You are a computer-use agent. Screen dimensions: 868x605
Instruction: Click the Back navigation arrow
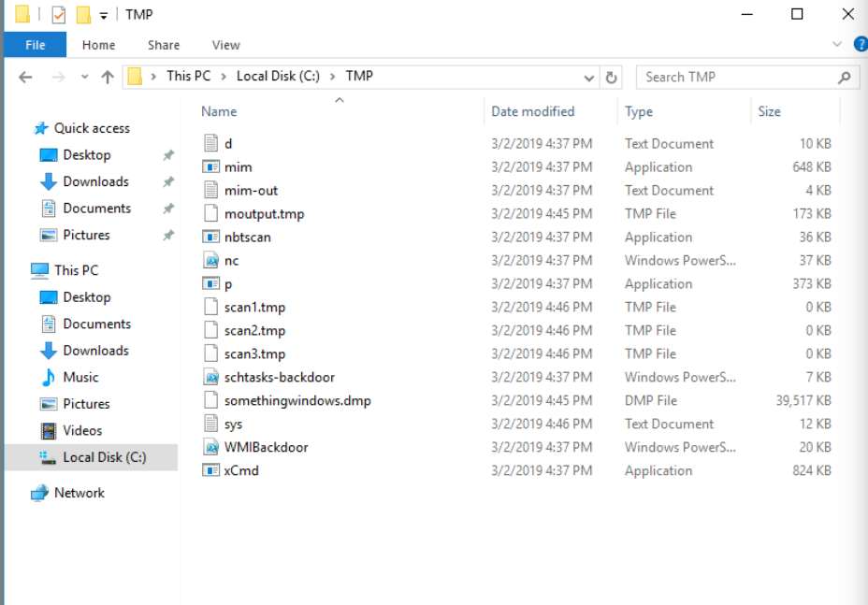click(x=25, y=77)
